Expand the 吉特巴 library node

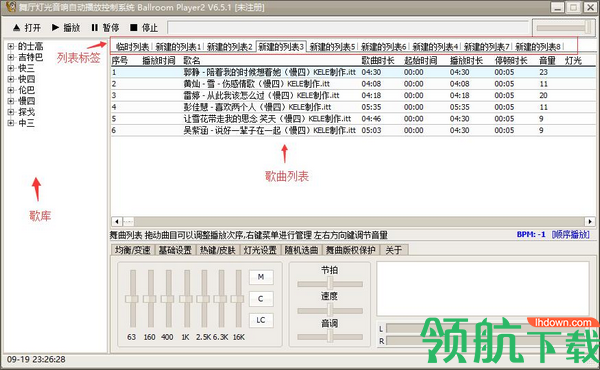(11, 57)
